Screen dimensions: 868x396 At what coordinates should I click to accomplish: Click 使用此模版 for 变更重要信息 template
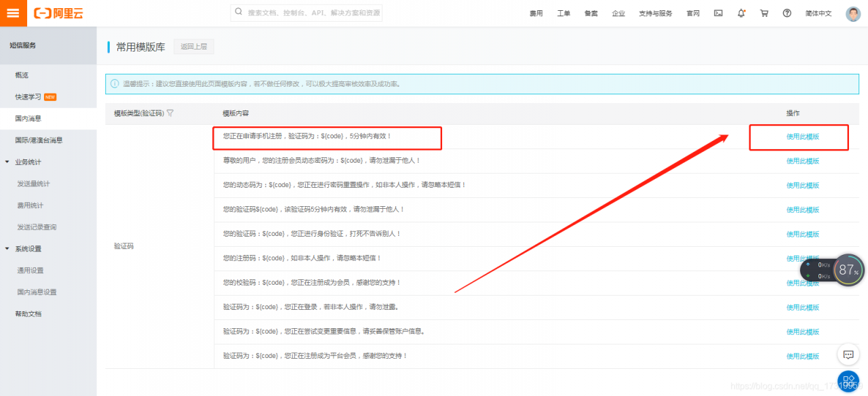(803, 332)
